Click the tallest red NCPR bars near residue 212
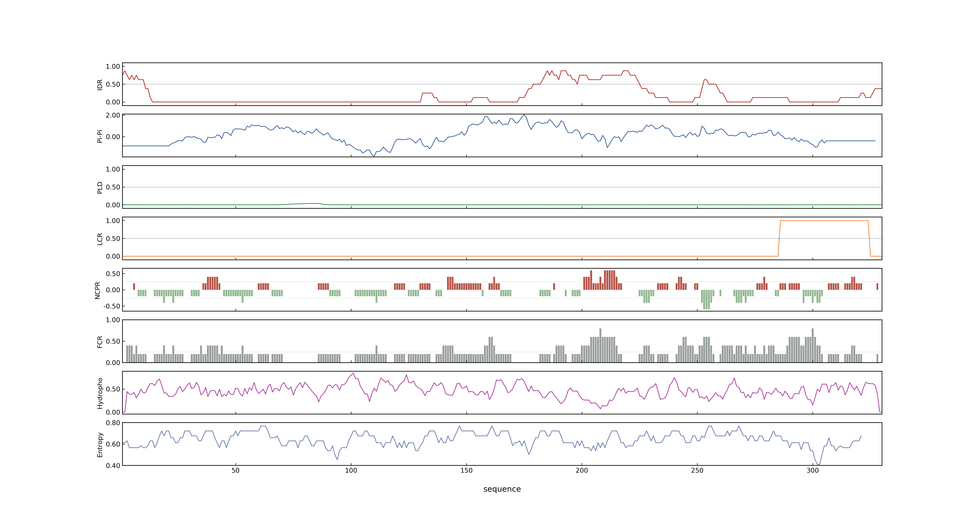This screenshot has height=523, width=980. click(x=609, y=280)
